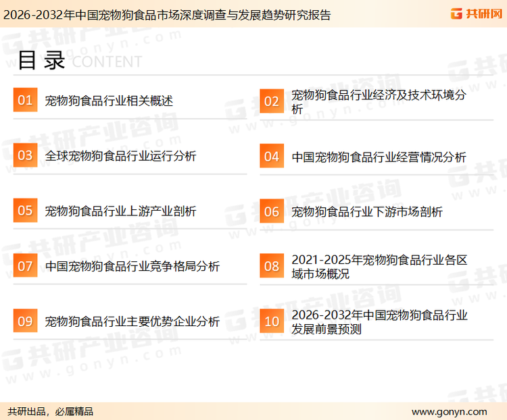Open chapter 宠物狗食品行业相关概述
Screen dimensions: 507x420
[109, 101]
